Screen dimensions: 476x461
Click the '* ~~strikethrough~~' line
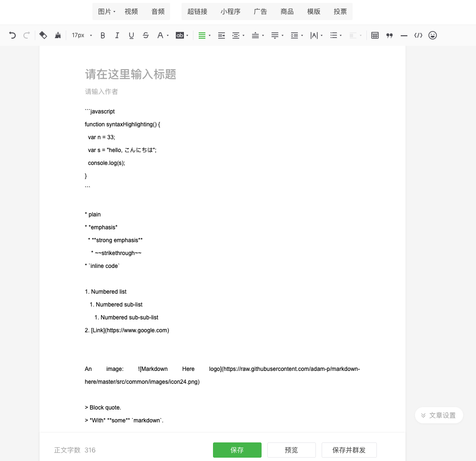pyautogui.click(x=116, y=253)
